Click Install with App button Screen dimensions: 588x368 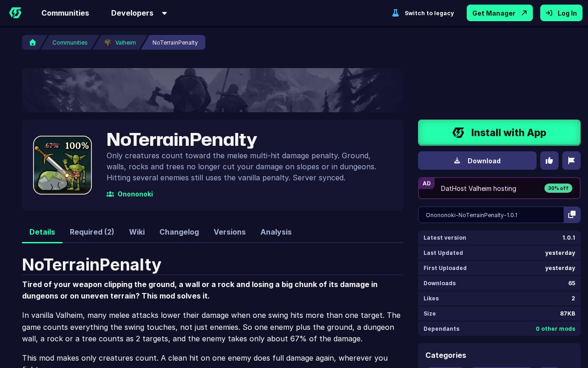[x=499, y=132]
